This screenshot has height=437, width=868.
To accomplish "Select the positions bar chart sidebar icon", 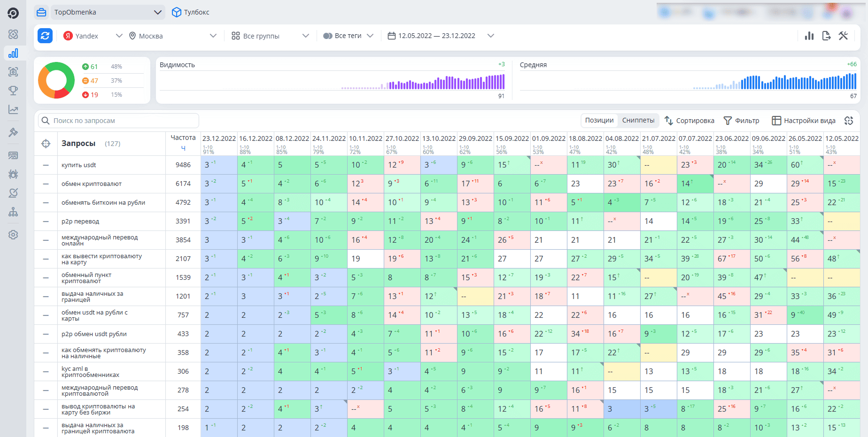I will point(13,53).
